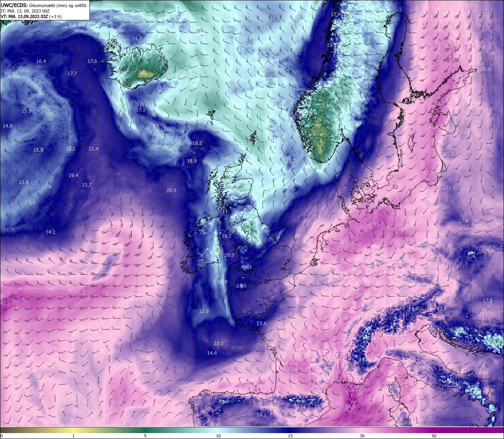The image size is (504, 439).
Task: Click the 'IT: Mið. 13. 09. 2023 00Z' line
Action: click(25, 11)
